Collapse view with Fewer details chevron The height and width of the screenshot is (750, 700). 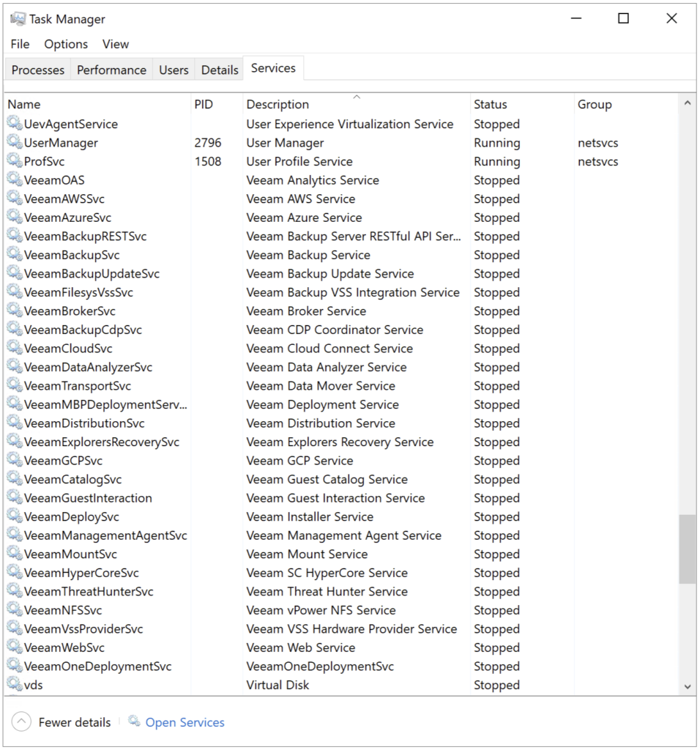pos(21,721)
